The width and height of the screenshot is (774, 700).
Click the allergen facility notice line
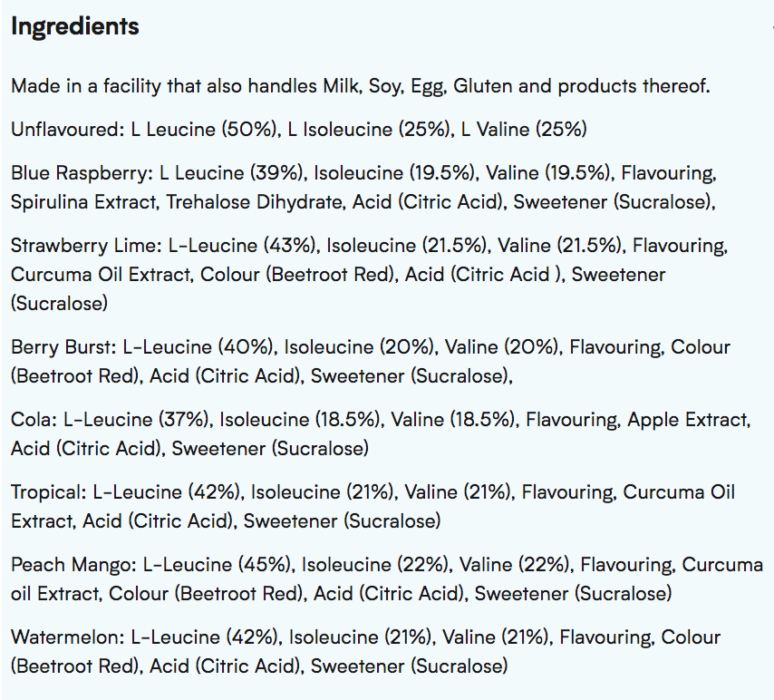click(x=361, y=87)
